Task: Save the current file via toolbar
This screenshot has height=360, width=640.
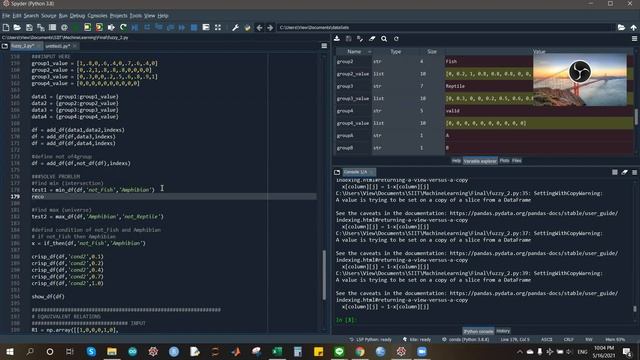Action: (29, 27)
